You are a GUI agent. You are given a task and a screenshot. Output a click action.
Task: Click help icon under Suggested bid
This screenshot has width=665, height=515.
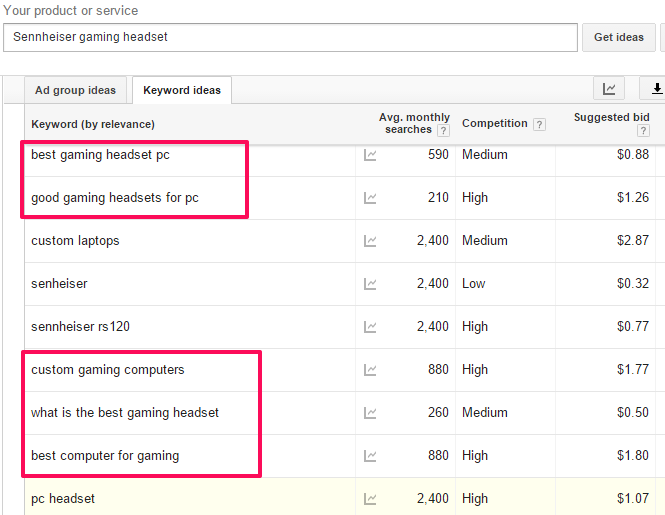[x=643, y=130]
